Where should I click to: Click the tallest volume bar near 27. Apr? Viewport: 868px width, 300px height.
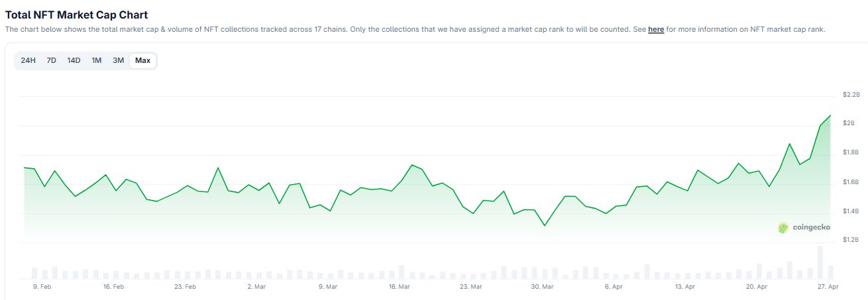(820, 262)
